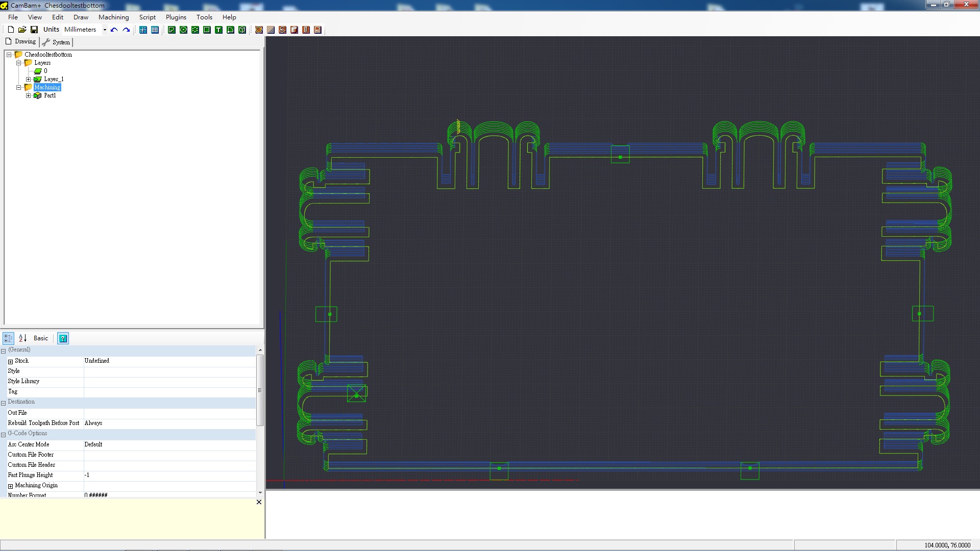The image size is (980, 551).
Task: Switch to the System tab
Action: 57,42
